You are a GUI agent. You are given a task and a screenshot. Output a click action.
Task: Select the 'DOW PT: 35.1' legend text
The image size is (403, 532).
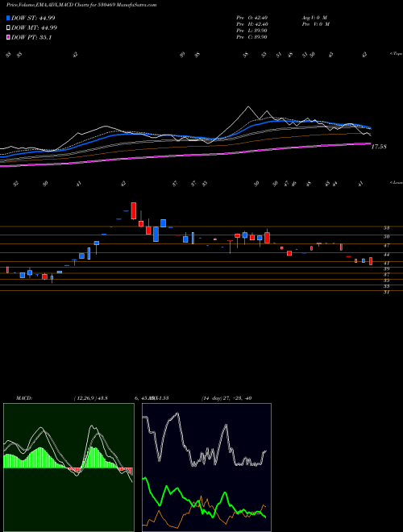31,38
